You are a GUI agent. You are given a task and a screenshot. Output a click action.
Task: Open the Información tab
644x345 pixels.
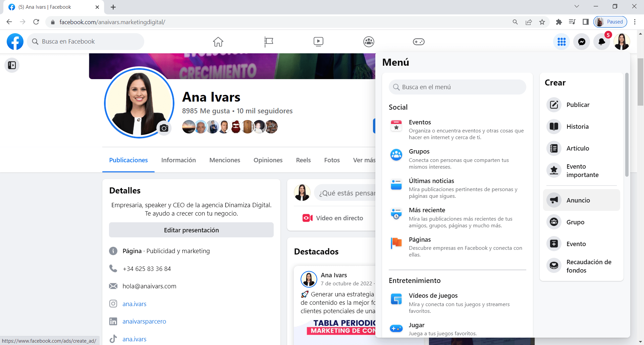coord(178,160)
